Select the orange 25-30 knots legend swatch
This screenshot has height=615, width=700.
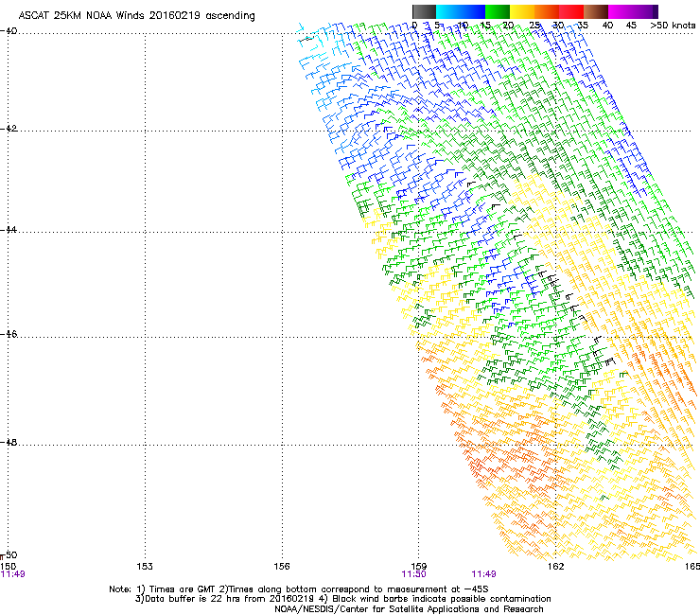[x=547, y=11]
